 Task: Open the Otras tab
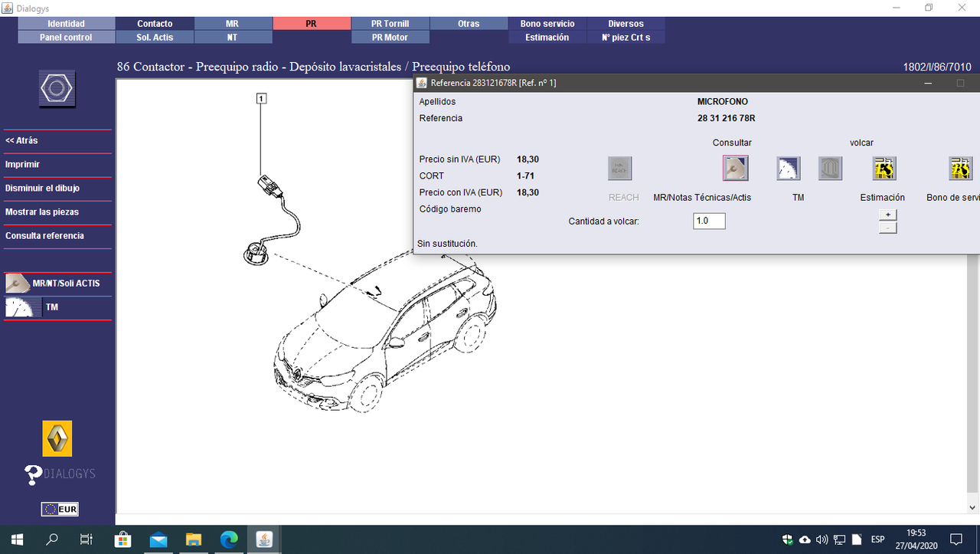point(469,24)
